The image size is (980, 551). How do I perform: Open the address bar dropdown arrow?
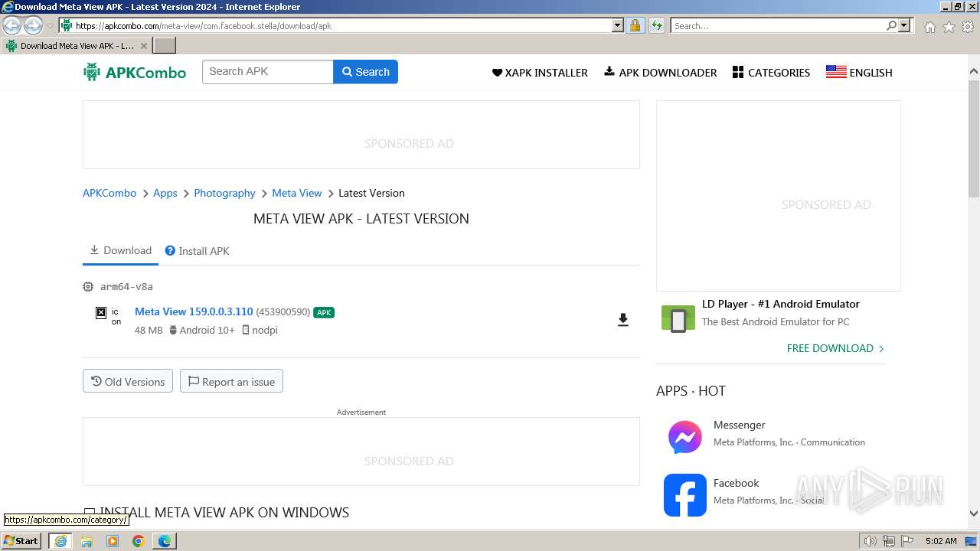click(618, 25)
